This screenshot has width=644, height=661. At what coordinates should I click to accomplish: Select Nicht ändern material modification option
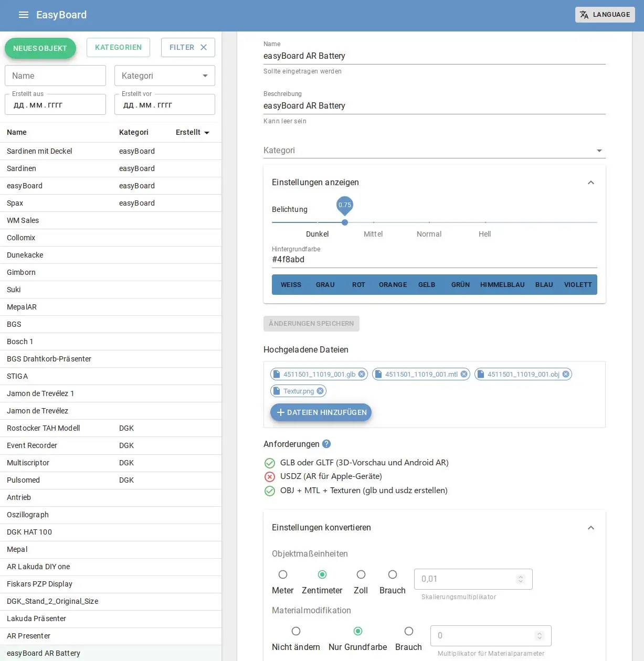(x=296, y=631)
